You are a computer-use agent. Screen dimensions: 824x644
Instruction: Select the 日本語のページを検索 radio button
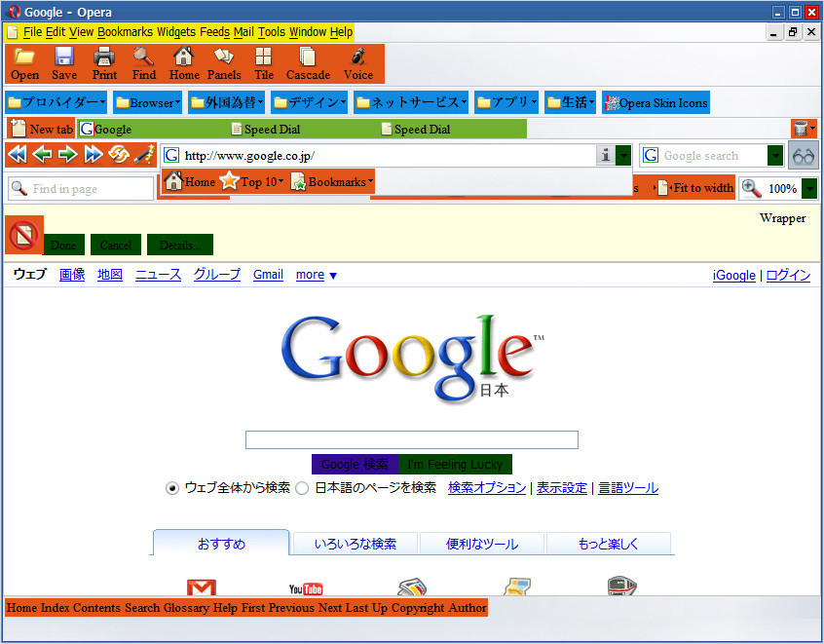302,488
